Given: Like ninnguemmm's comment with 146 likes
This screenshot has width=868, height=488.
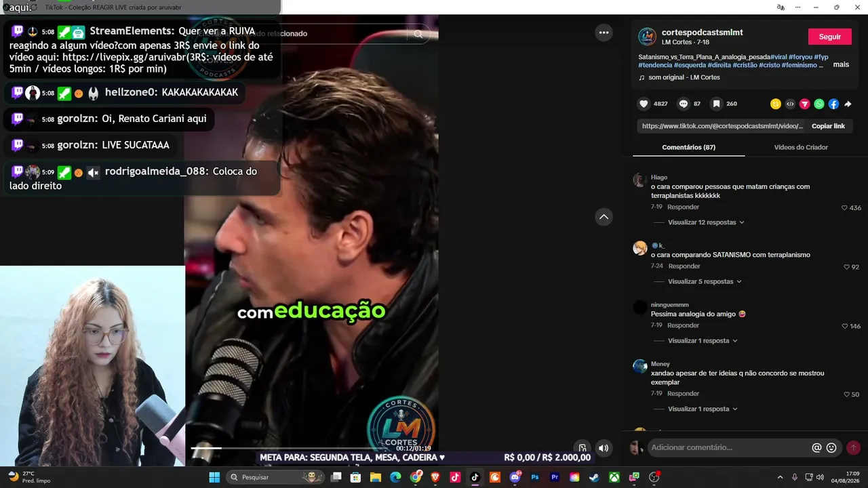Looking at the screenshot, I should 844,326.
